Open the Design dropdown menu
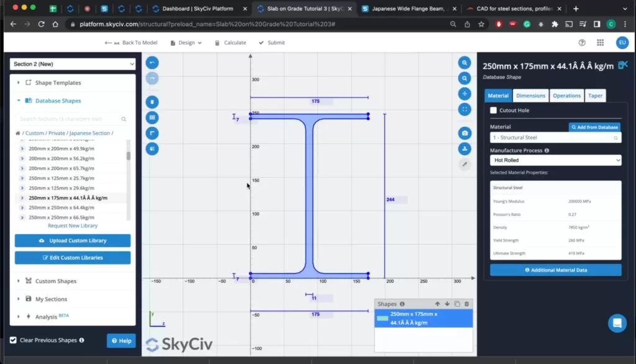Screen dimensions: 636x364 click(x=186, y=43)
